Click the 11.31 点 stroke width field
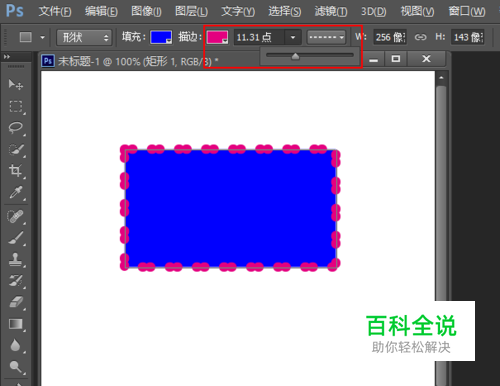 click(x=259, y=37)
